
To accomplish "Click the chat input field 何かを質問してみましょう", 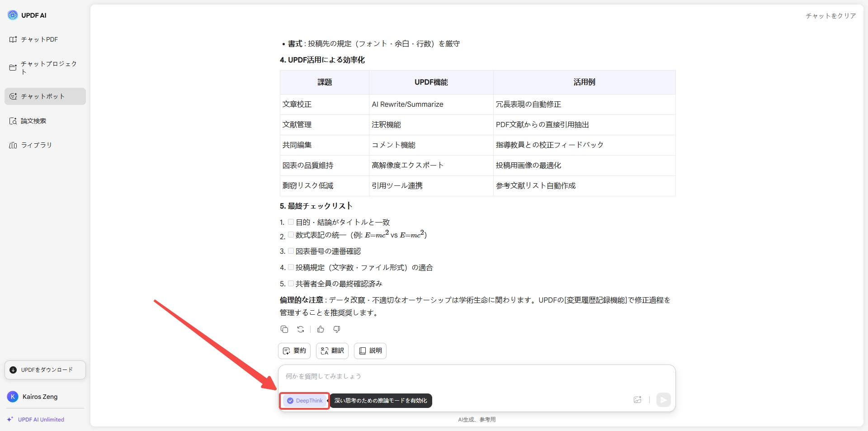I will coord(477,376).
